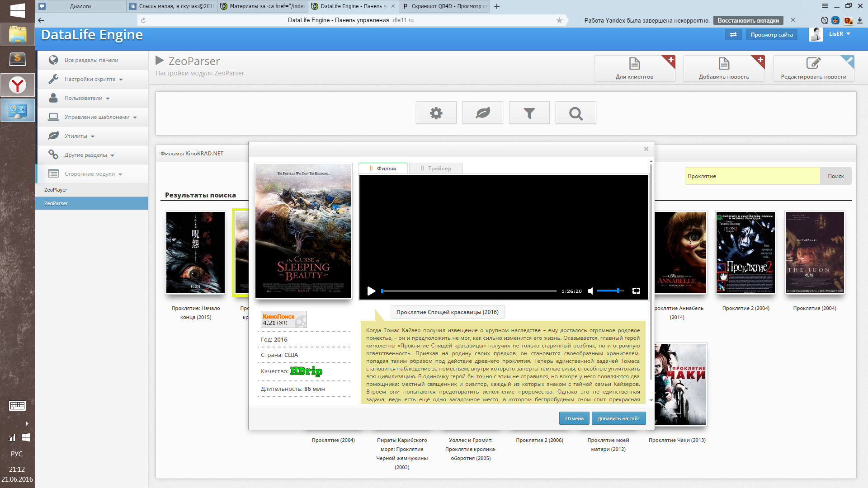Click the Поиск button

pos(836,176)
